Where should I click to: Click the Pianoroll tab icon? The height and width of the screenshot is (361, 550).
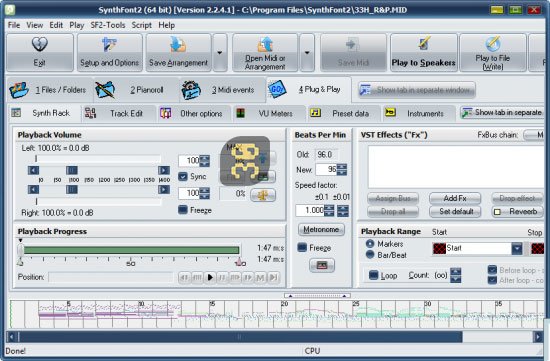pyautogui.click(x=105, y=90)
